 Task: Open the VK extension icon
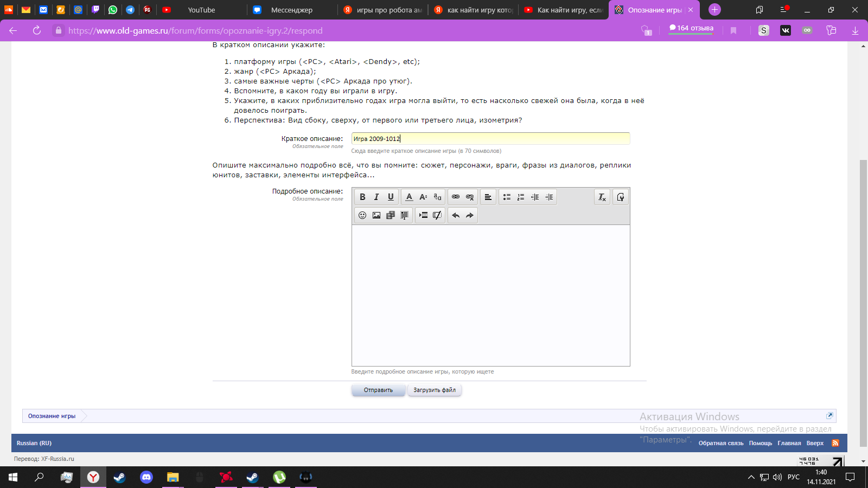pos(786,30)
